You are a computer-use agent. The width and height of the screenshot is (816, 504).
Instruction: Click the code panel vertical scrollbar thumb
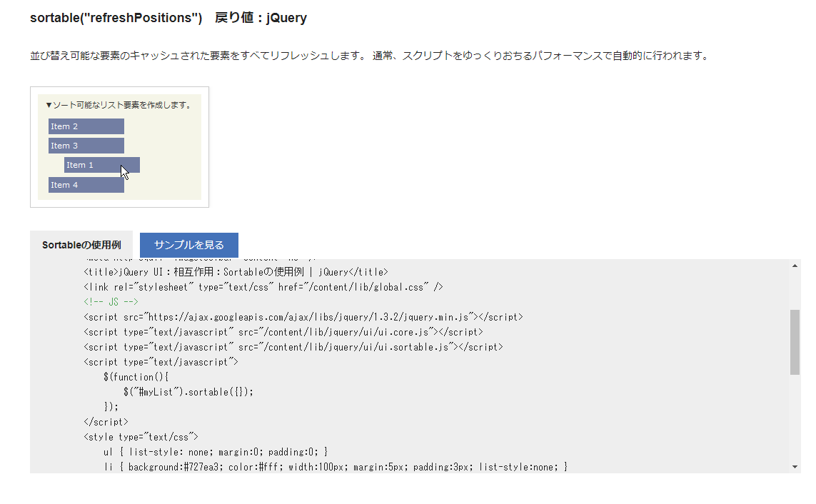[x=795, y=342]
